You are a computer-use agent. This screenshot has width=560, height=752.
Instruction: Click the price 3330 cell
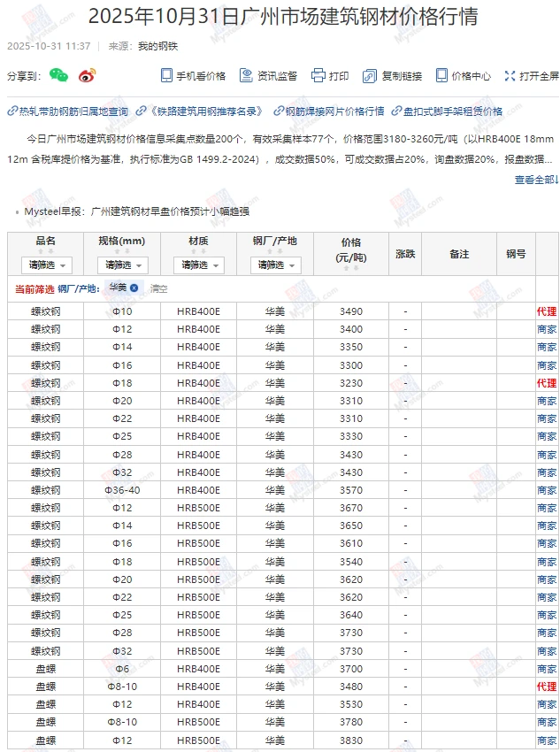pyautogui.click(x=351, y=436)
